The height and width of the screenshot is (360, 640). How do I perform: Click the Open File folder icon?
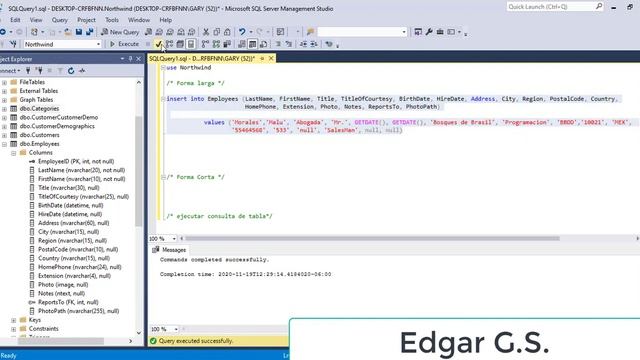(68, 32)
